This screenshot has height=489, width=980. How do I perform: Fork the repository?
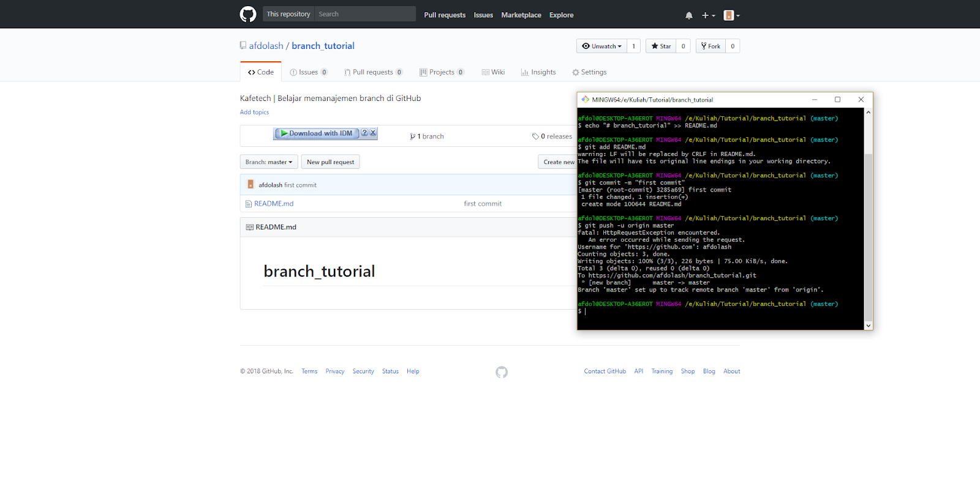(x=710, y=46)
